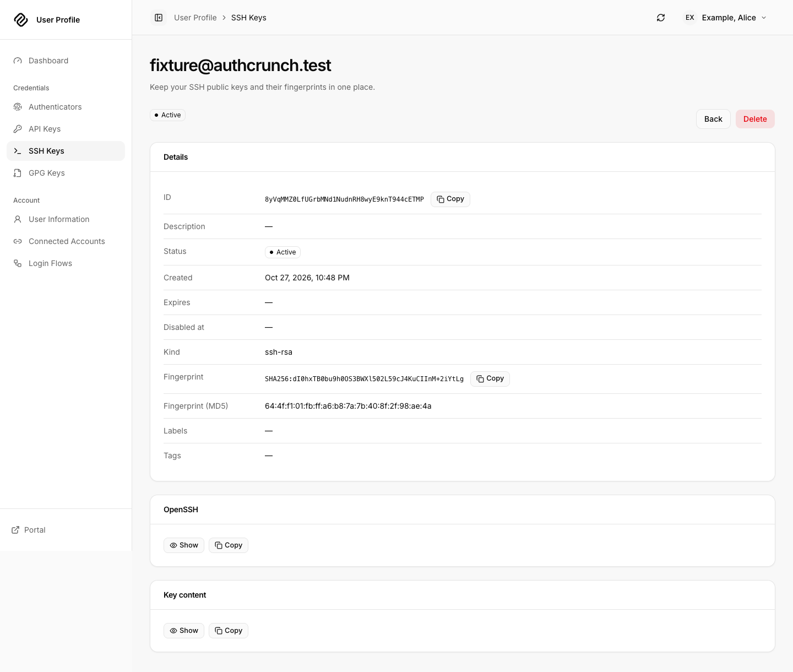The height and width of the screenshot is (672, 793).
Task: Open GPG Keys in sidebar
Action: click(x=66, y=173)
